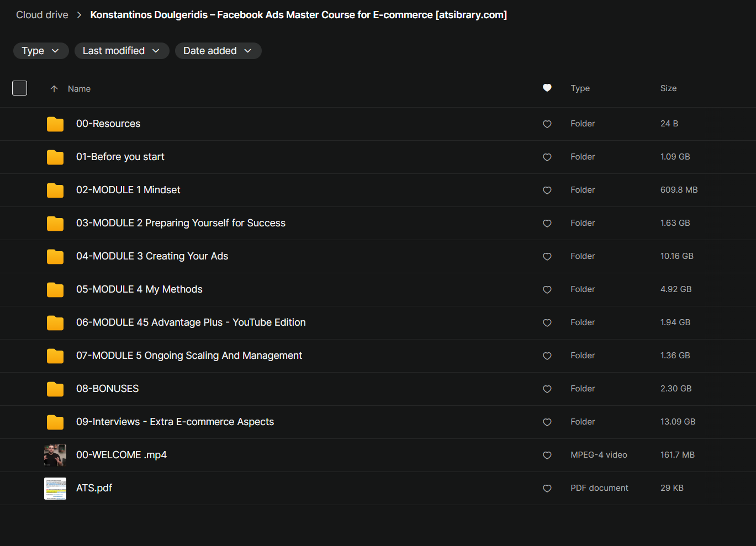The image size is (756, 546).
Task: Click the 04-MODULE 3 Creating Your Ads folder icon
Action: pyautogui.click(x=55, y=257)
